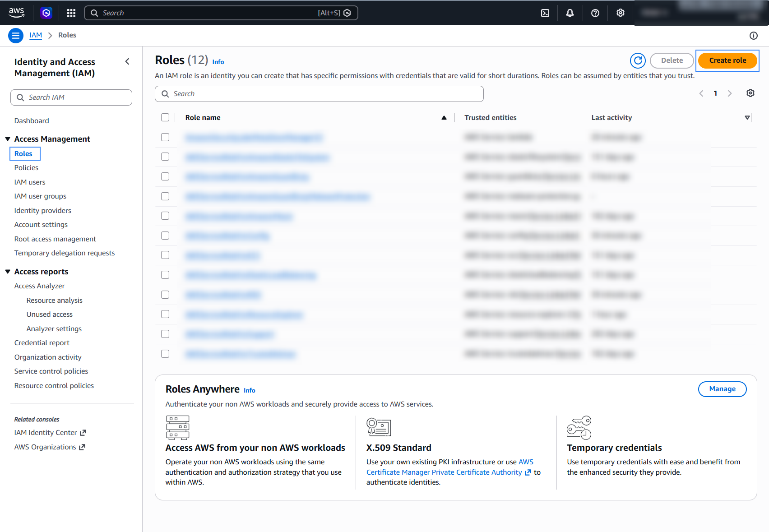Image resolution: width=769 pixels, height=532 pixels.
Task: Open table preferences gear icon
Action: [750, 93]
